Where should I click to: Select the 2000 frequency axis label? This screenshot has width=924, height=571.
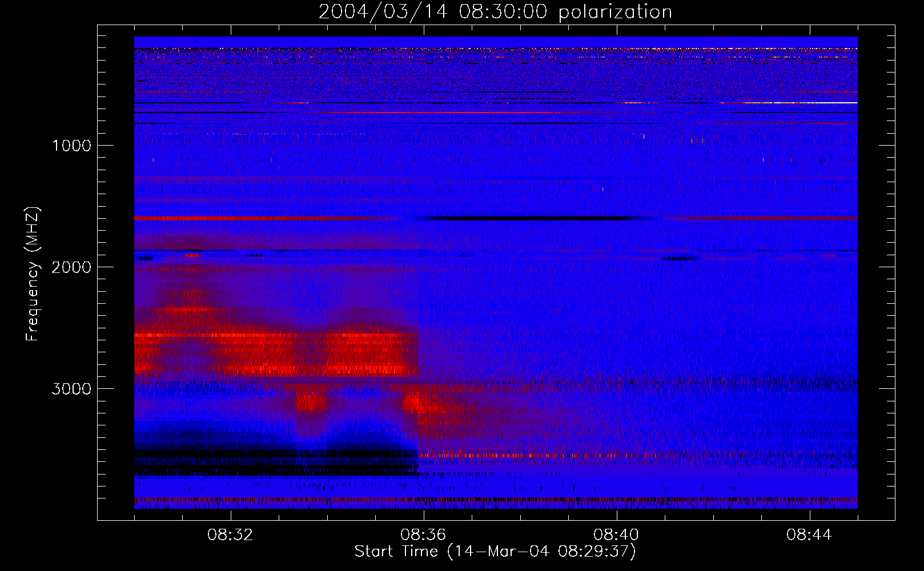tap(71, 267)
